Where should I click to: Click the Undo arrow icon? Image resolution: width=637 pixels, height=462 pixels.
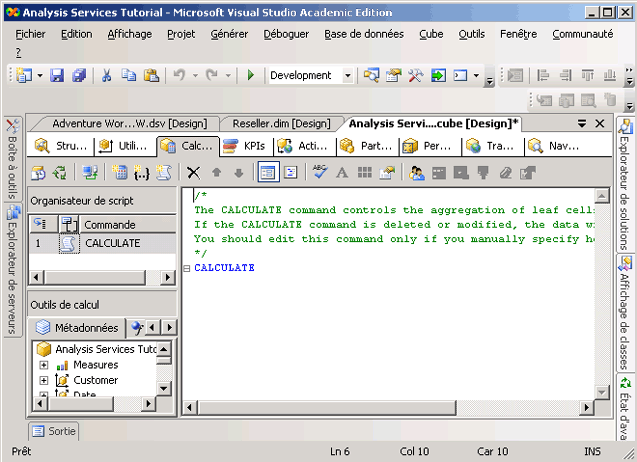tap(179, 75)
